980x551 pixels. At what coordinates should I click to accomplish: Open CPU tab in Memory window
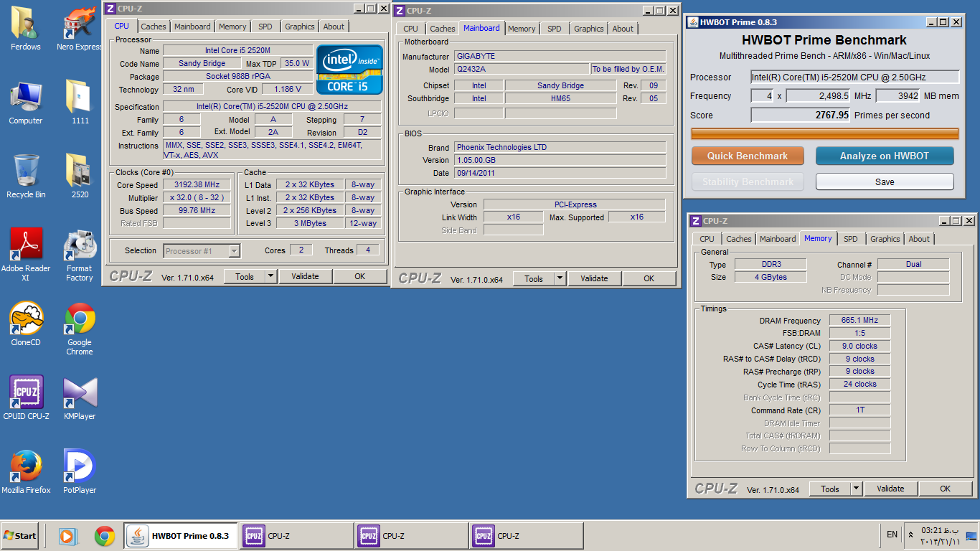707,239
